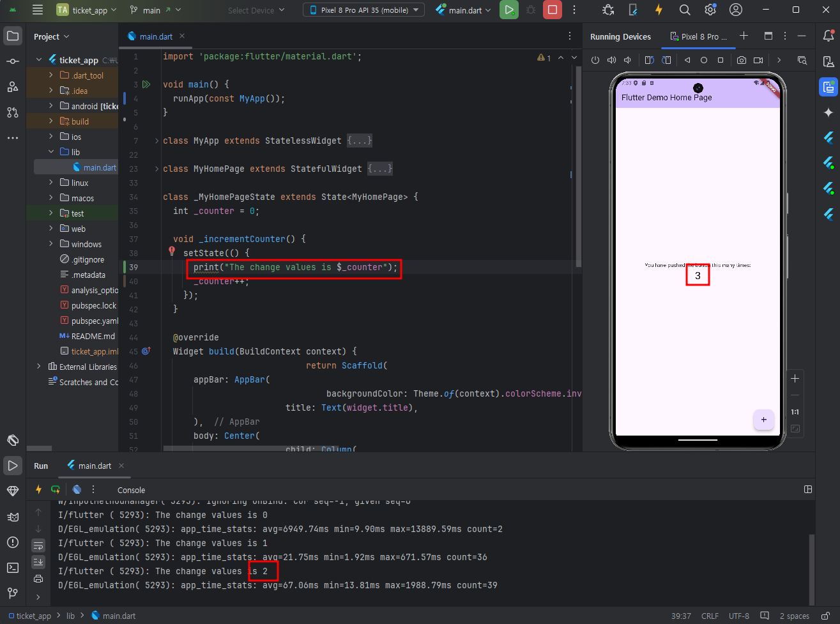Print the console output
This screenshot has height=624, width=840.
click(x=38, y=579)
